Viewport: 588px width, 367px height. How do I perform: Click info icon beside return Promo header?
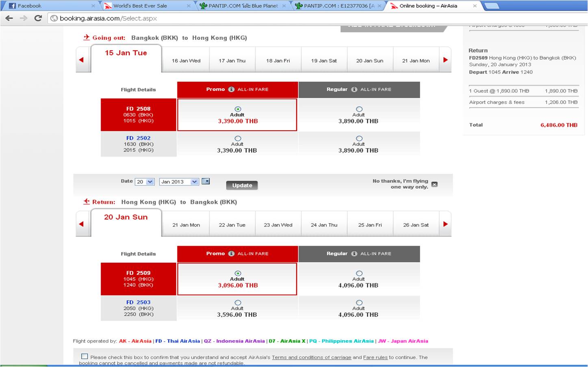[x=231, y=253]
